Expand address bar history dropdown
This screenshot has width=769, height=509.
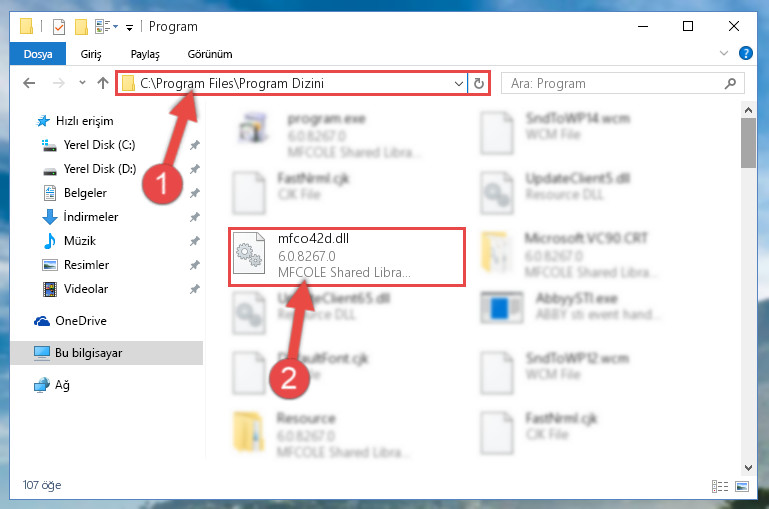click(459, 83)
